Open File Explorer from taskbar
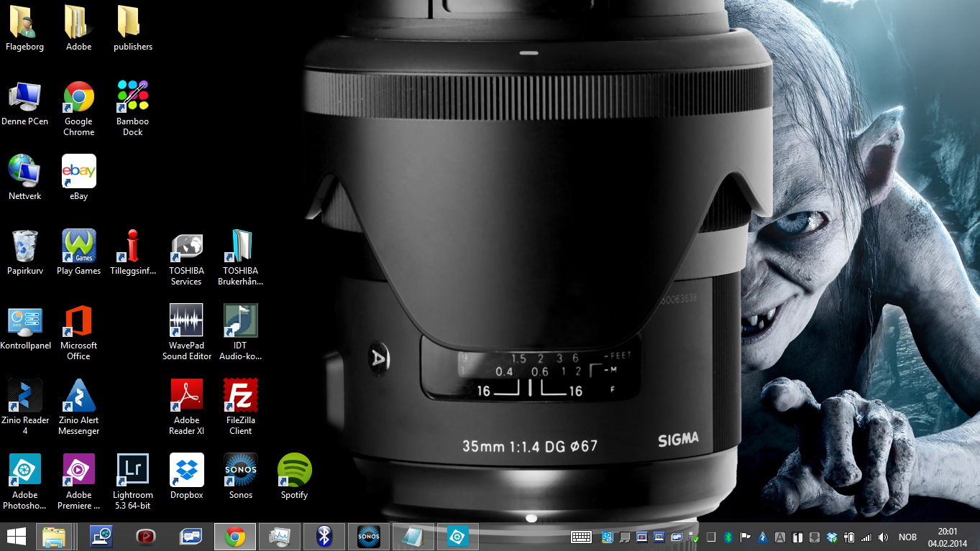 tap(55, 537)
